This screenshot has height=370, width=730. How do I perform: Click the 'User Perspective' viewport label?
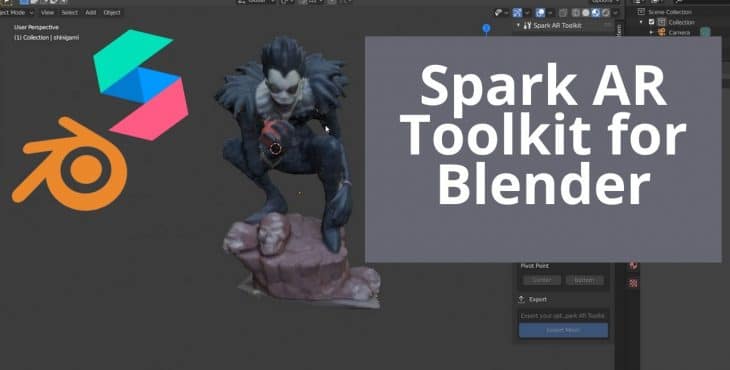point(36,27)
